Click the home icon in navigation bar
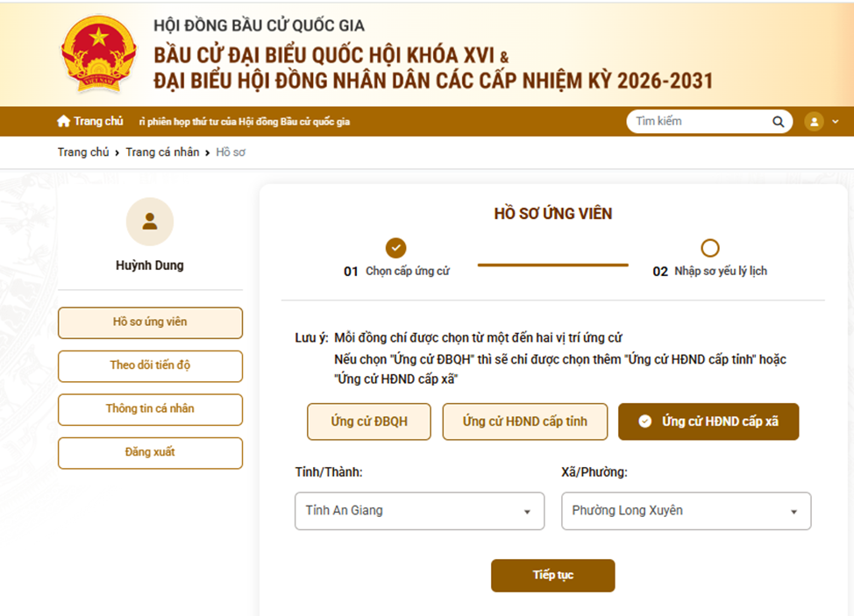Image resolution: width=854 pixels, height=616 pixels. (63, 121)
